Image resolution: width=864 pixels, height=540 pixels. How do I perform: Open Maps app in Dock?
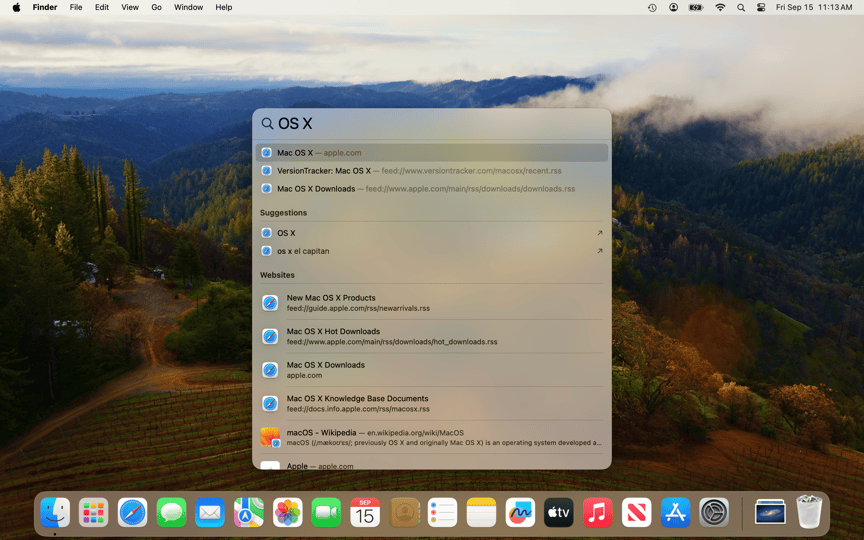pyautogui.click(x=249, y=512)
